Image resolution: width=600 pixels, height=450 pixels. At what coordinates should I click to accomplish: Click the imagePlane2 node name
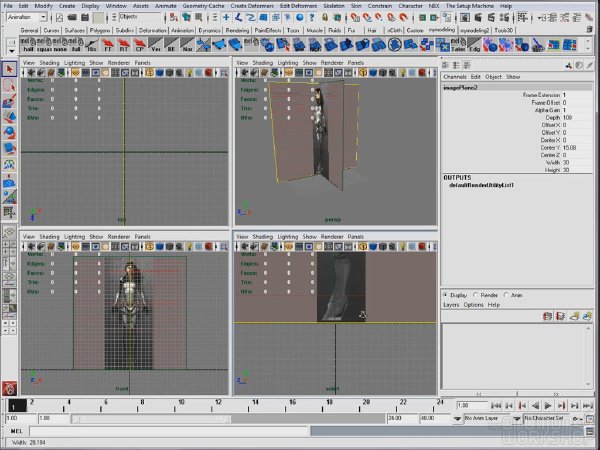point(460,88)
